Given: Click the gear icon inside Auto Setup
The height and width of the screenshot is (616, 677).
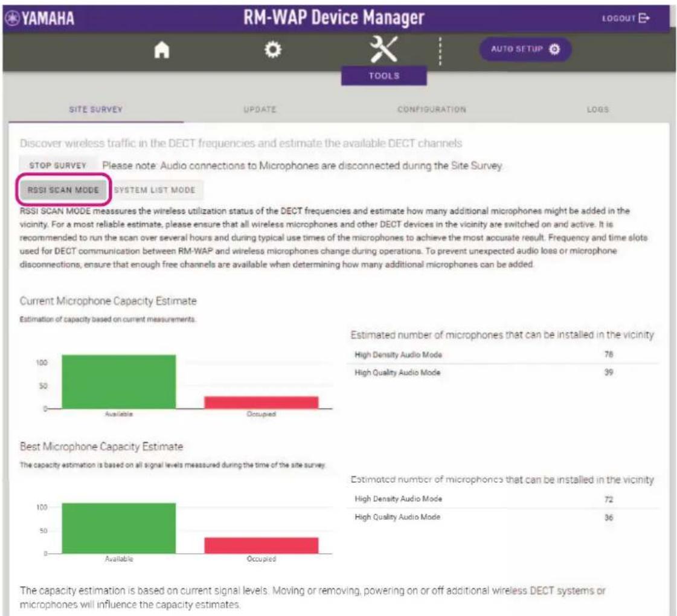Looking at the screenshot, I should point(554,49).
